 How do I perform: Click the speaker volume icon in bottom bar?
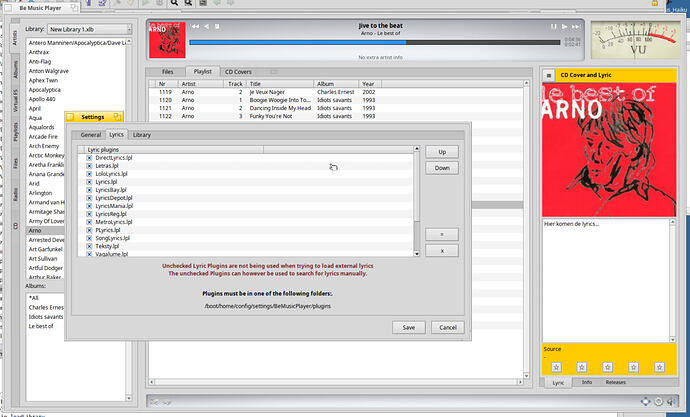[671, 401]
